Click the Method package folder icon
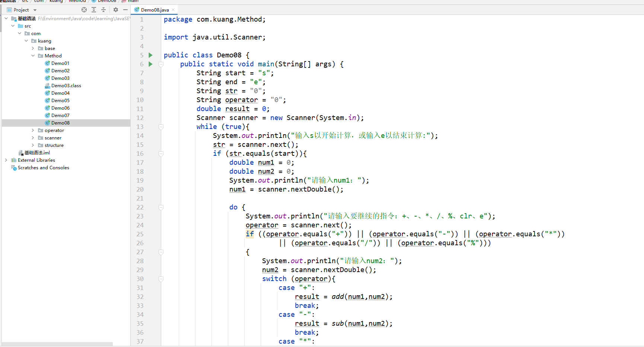 point(41,56)
